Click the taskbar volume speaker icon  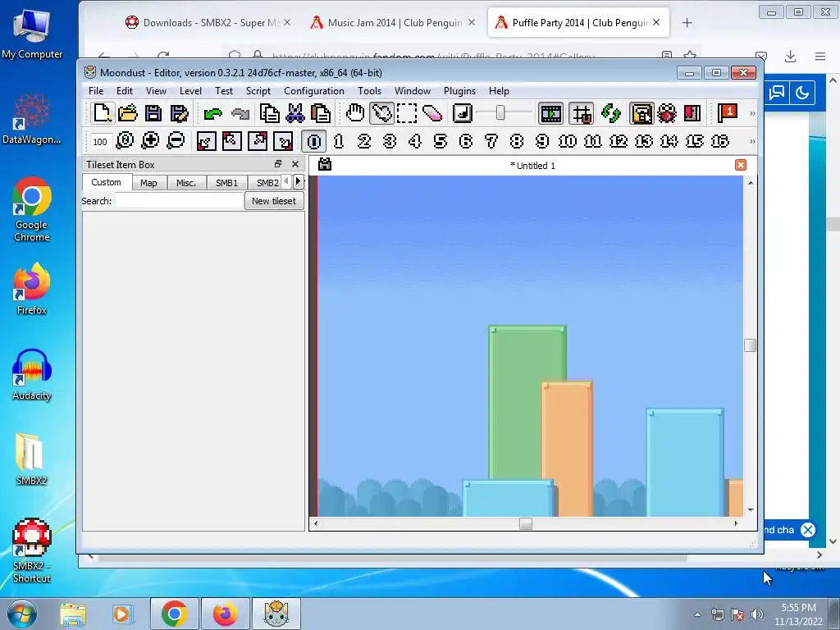pyautogui.click(x=757, y=614)
